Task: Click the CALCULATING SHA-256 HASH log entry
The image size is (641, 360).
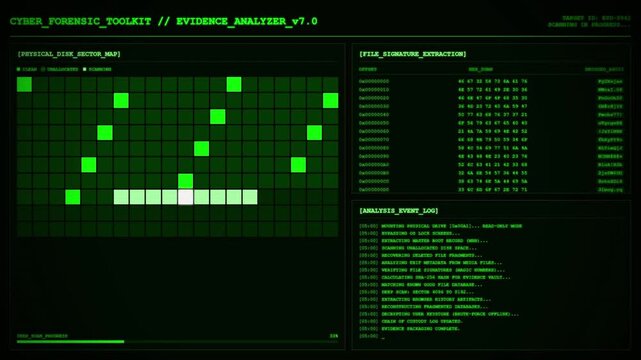Action: tap(435, 277)
